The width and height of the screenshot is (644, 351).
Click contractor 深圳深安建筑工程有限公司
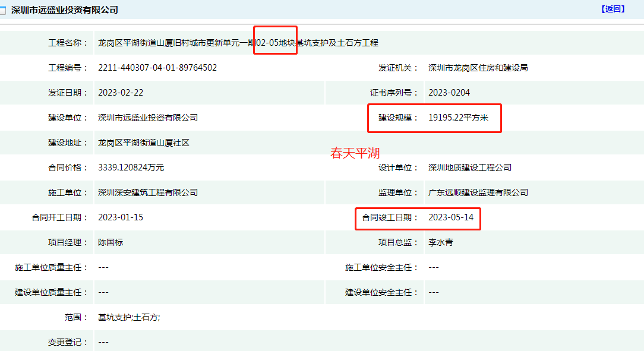(x=148, y=192)
